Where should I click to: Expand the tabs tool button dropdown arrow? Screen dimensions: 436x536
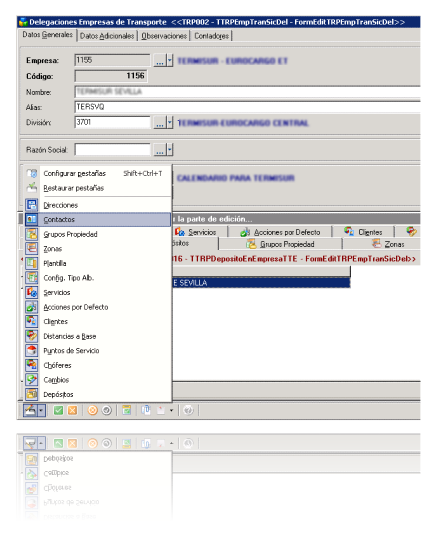41,410
